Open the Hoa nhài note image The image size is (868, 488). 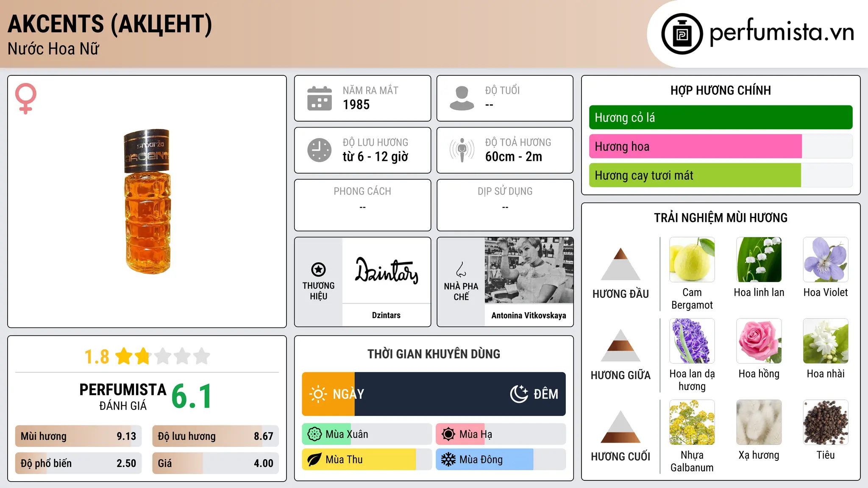826,341
